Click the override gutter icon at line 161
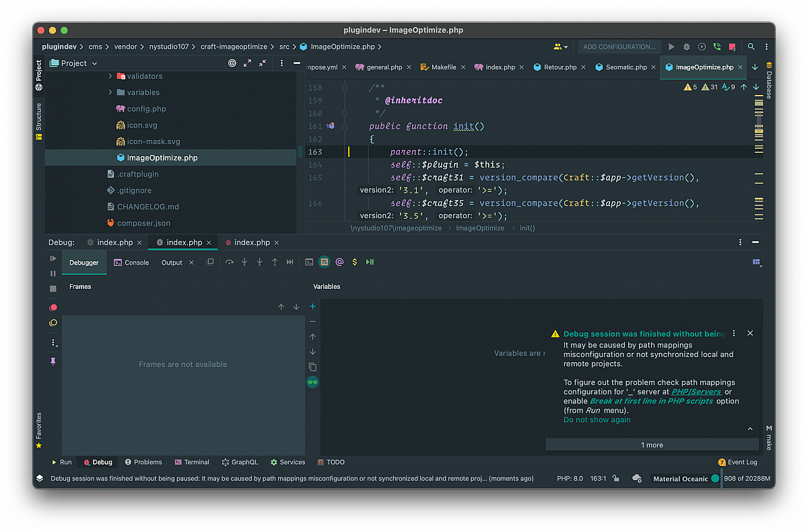Viewport: 808px width, 532px height. (x=330, y=126)
